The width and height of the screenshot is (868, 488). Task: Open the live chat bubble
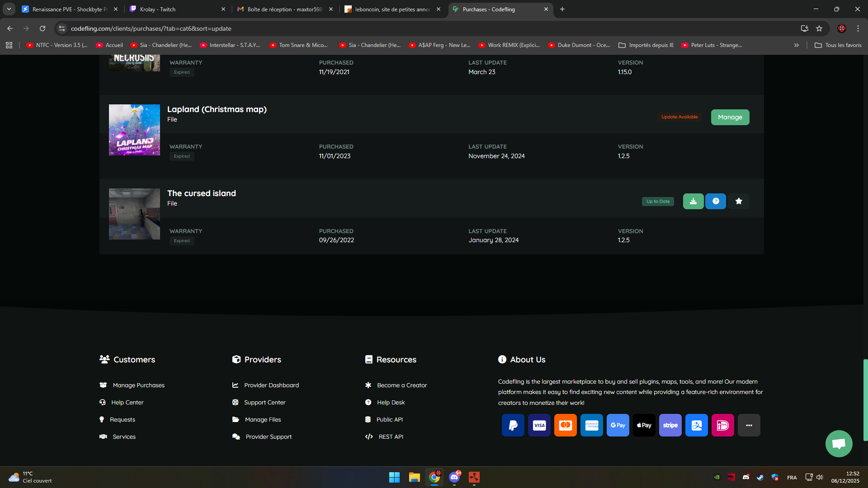839,444
